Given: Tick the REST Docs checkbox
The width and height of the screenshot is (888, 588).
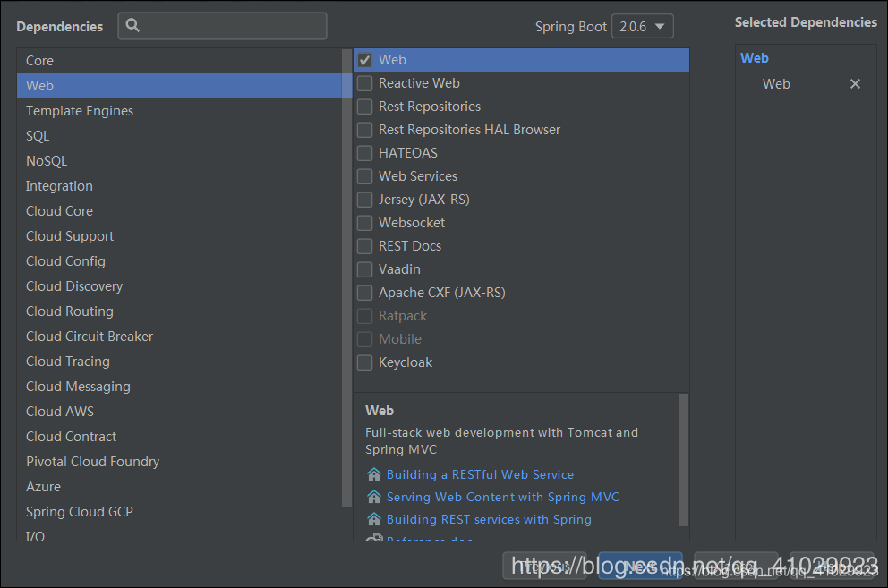Looking at the screenshot, I should click(x=364, y=246).
